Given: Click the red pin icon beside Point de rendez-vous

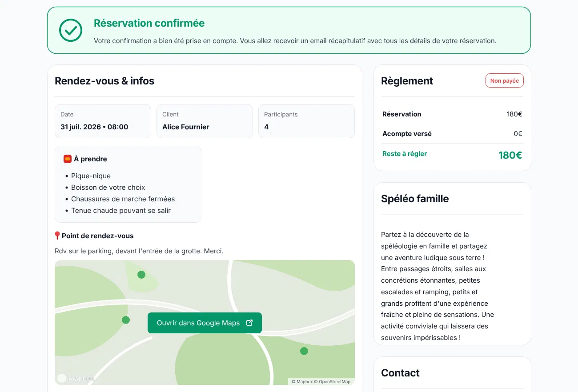Looking at the screenshot, I should pyautogui.click(x=57, y=236).
